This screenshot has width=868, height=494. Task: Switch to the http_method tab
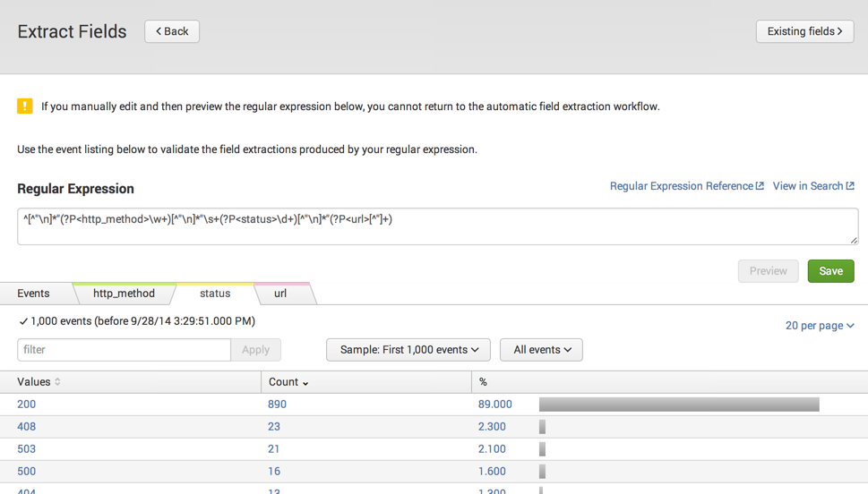coord(124,294)
